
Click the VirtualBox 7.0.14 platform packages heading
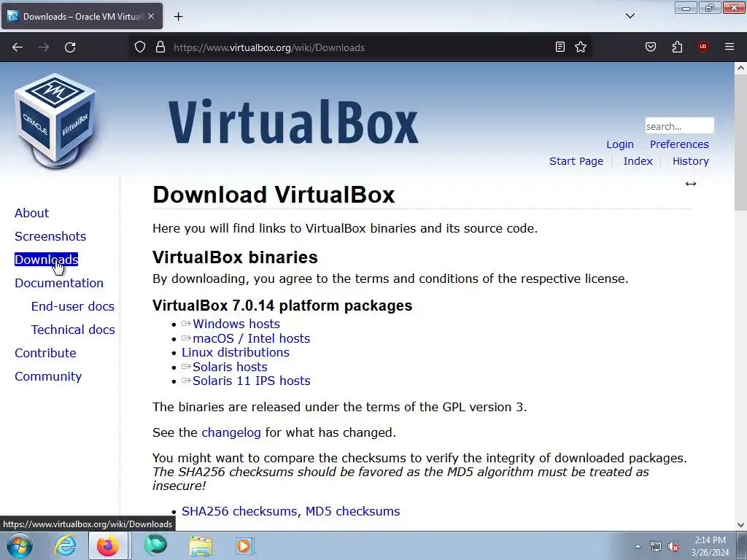pos(282,306)
